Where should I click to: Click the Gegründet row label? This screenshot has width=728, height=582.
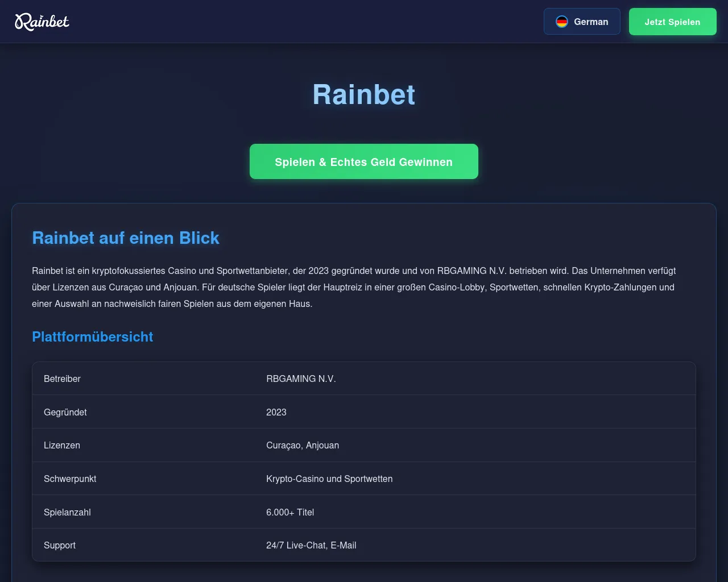pyautogui.click(x=65, y=412)
